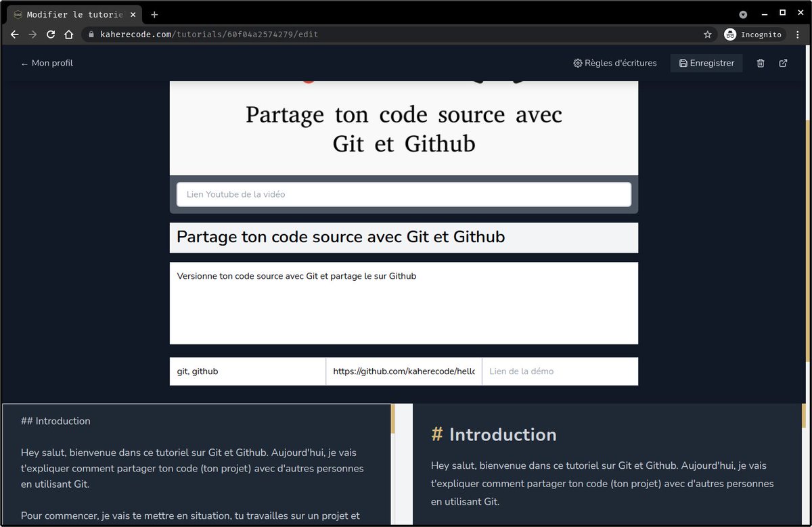Image resolution: width=812 pixels, height=527 pixels.
Task: Open 'Règles d'écritures' writing rules
Action: click(x=615, y=63)
